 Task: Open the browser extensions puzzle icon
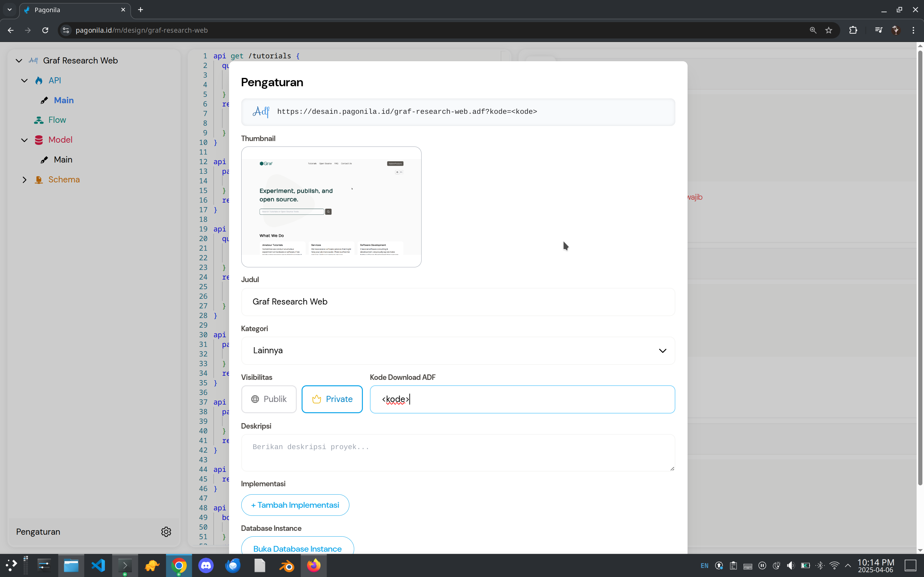(853, 30)
